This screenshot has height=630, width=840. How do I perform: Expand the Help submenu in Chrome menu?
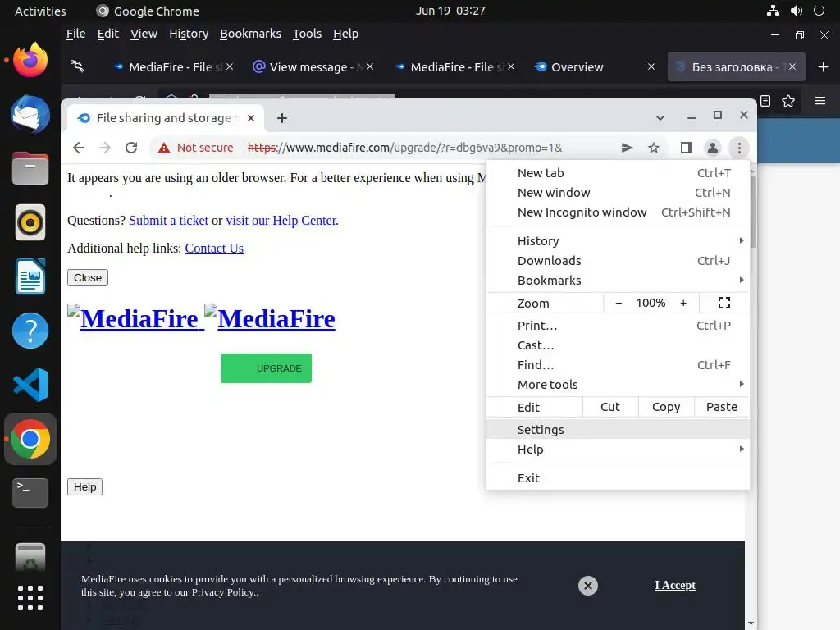618,450
